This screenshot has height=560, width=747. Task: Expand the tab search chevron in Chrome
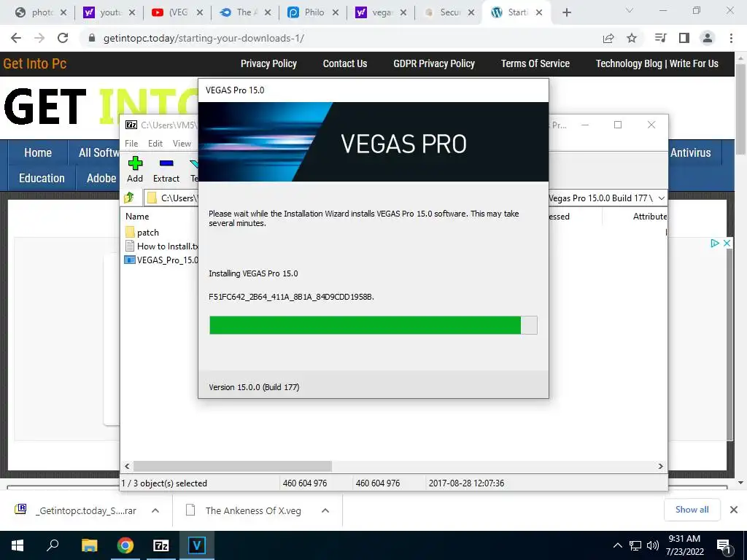pyautogui.click(x=630, y=10)
